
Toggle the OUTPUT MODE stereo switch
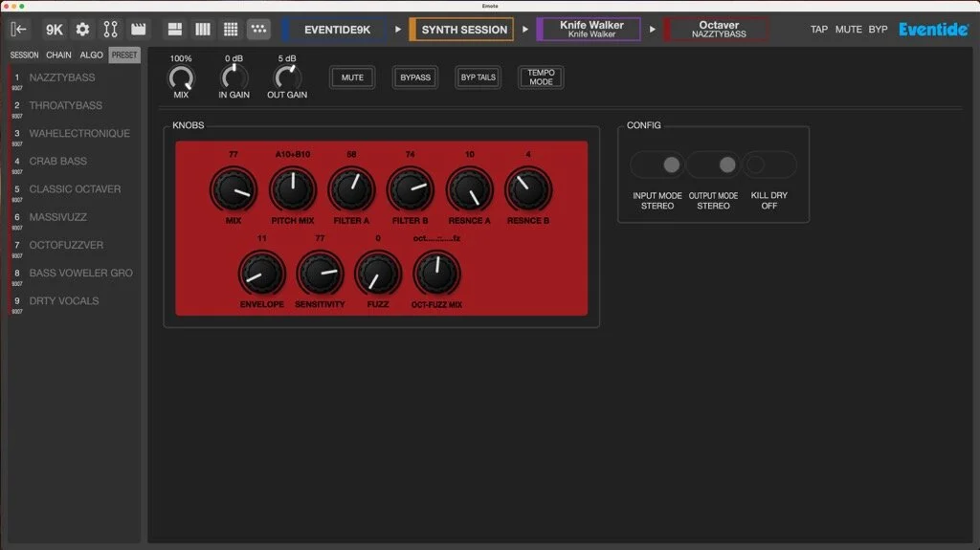click(713, 165)
